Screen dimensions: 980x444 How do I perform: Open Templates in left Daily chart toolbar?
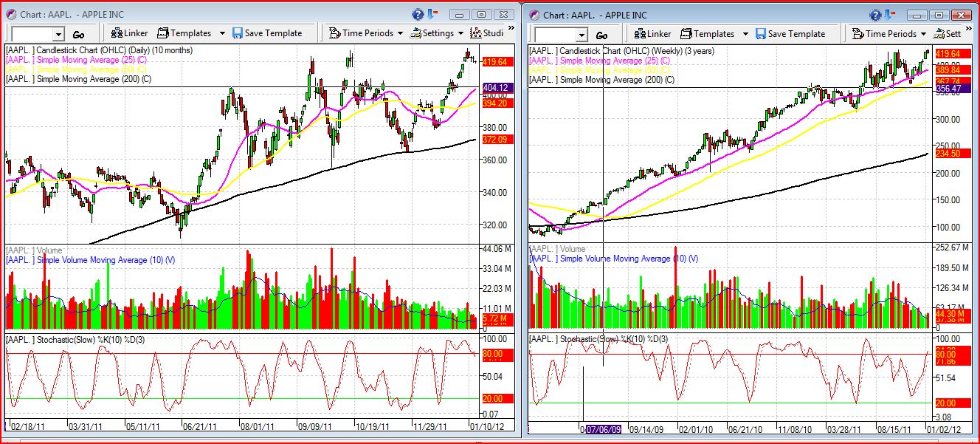pyautogui.click(x=184, y=33)
